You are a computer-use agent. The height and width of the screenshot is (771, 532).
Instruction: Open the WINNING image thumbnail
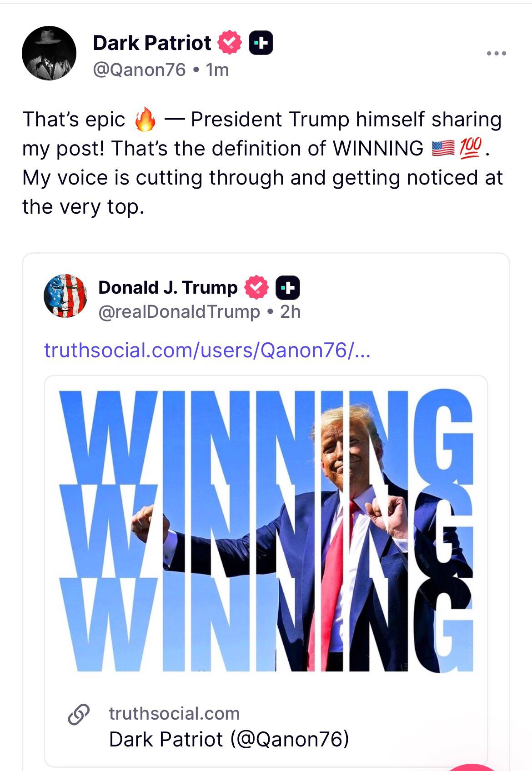pyautogui.click(x=266, y=530)
